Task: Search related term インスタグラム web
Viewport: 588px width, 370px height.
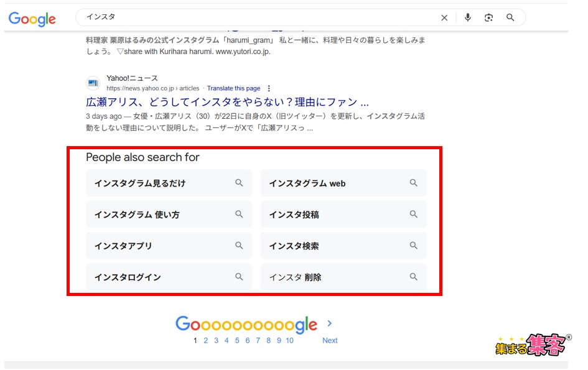Action: tap(343, 183)
